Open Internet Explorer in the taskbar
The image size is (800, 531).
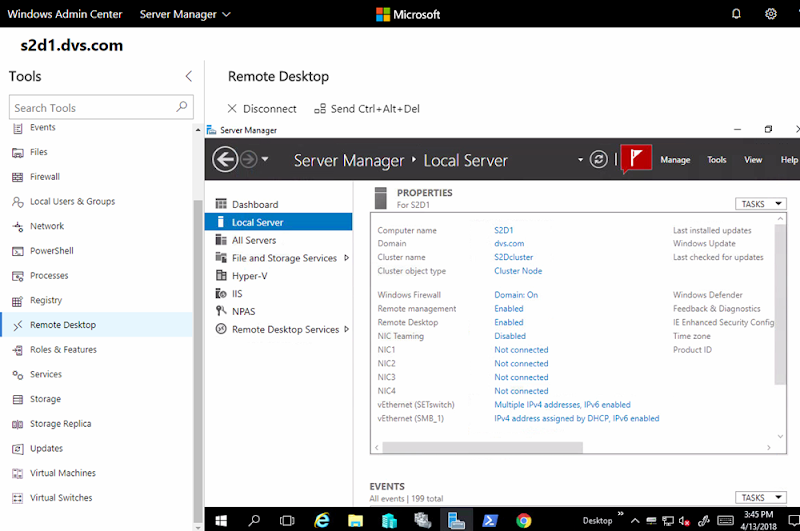pyautogui.click(x=322, y=520)
